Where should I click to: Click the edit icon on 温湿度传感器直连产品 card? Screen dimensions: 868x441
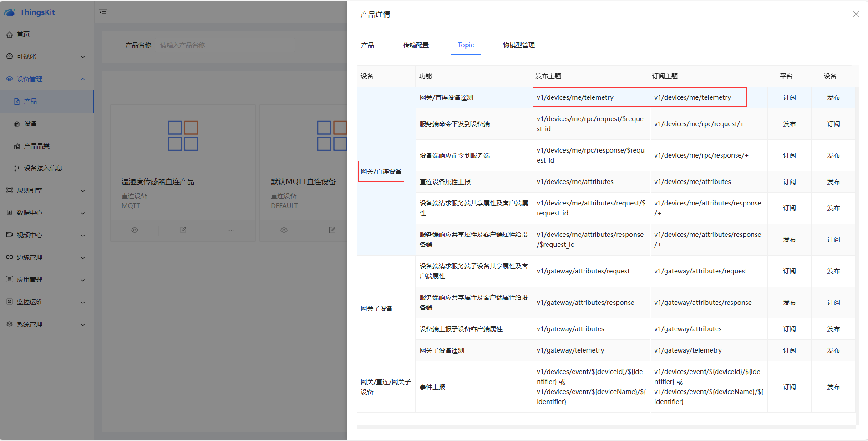pyautogui.click(x=183, y=230)
